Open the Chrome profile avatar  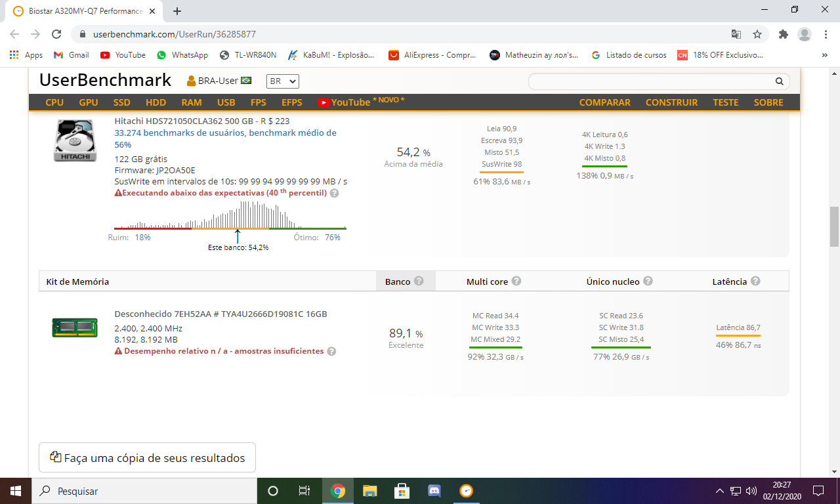(804, 34)
